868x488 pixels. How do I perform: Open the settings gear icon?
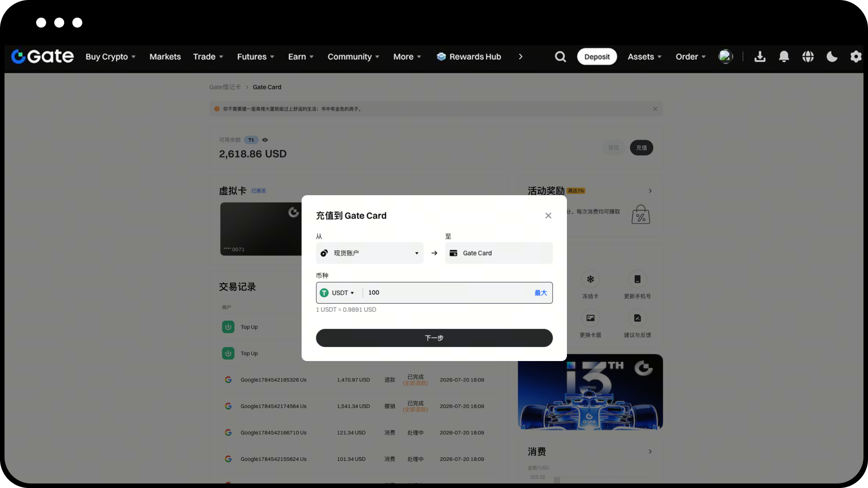coord(856,56)
